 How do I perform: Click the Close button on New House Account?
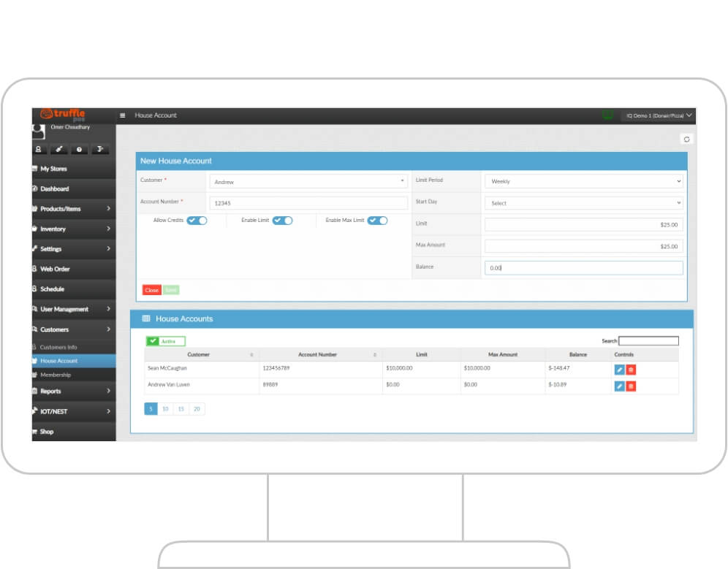click(151, 290)
